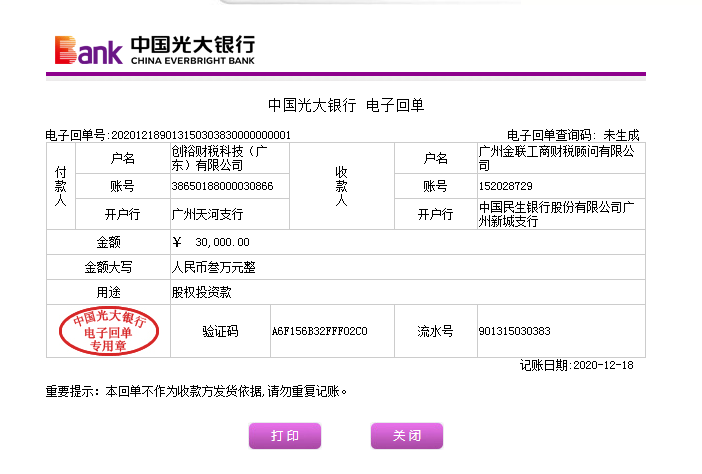Click the payer name 创裕财税科技 cell
Screen dimensions: 702x474
[221, 158]
